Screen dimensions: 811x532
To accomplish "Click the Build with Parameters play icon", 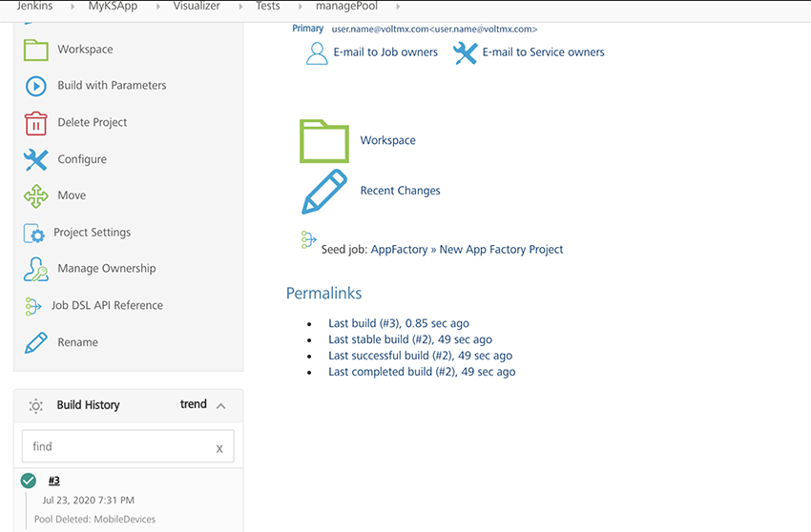I will [x=35, y=86].
